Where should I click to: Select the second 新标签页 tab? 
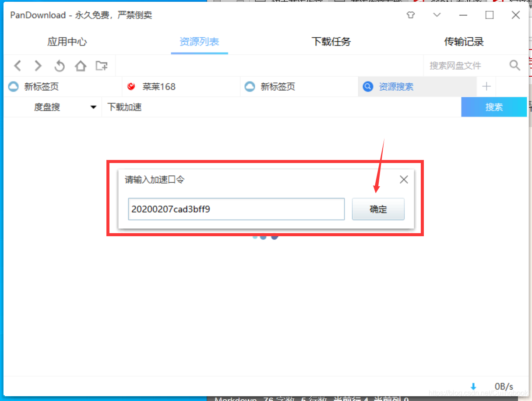pyautogui.click(x=299, y=87)
